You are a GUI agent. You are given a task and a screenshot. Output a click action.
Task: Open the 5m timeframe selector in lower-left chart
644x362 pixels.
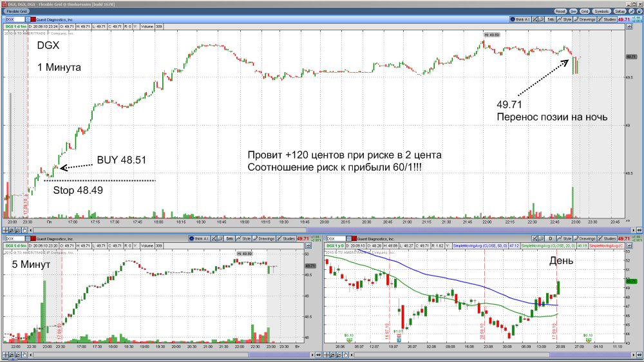(x=230, y=238)
